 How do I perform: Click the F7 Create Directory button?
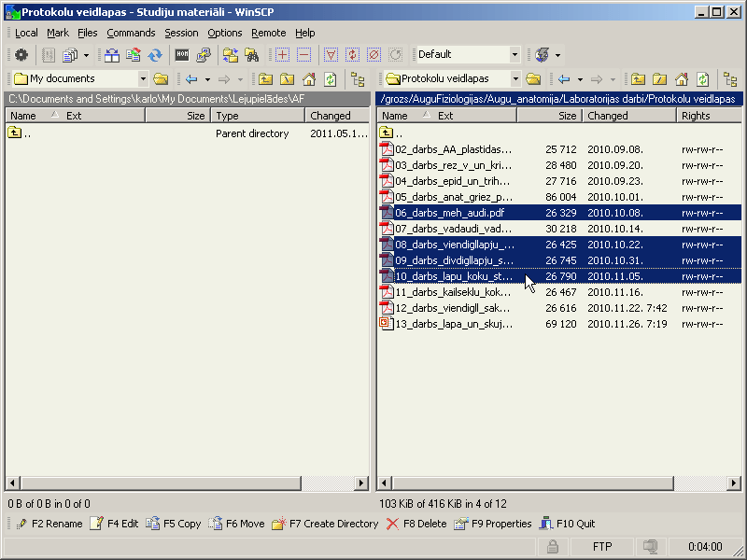click(x=325, y=524)
